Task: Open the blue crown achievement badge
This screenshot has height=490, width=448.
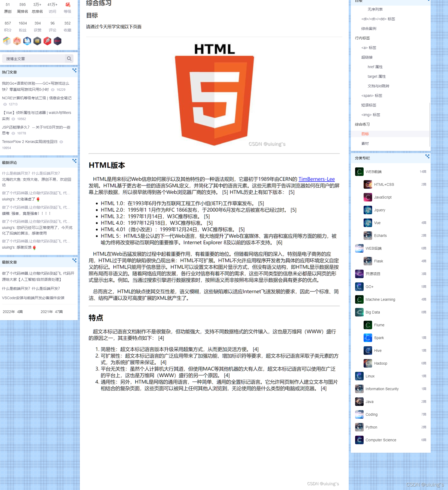Action: (x=27, y=41)
